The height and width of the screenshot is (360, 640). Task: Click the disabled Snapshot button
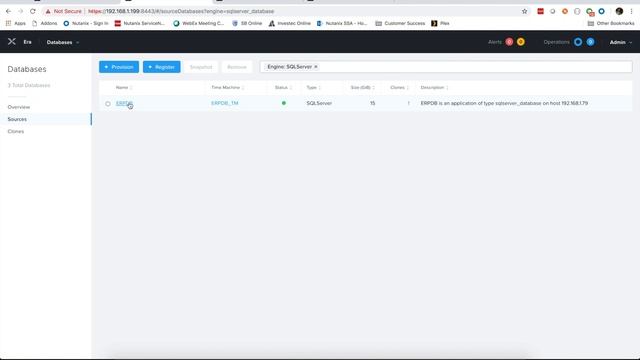coord(201,67)
